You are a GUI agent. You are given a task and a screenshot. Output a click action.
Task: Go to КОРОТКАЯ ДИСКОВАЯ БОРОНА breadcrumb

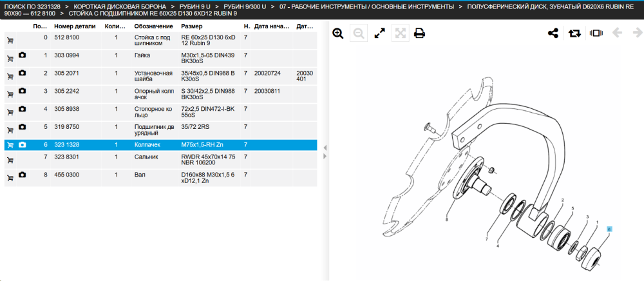pyautogui.click(x=120, y=6)
